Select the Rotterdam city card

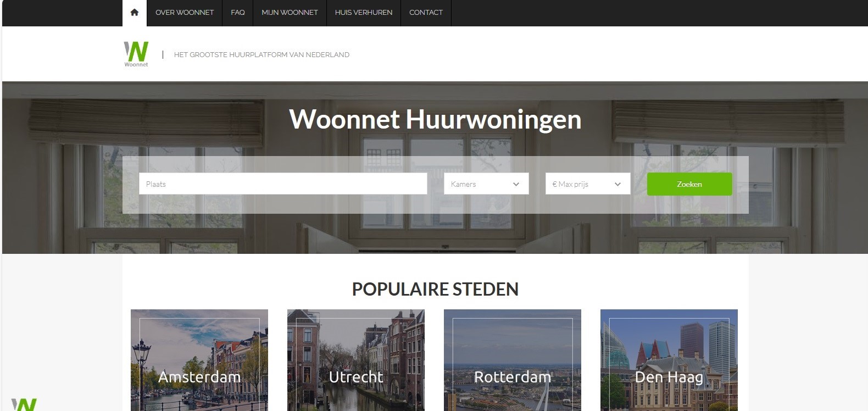513,360
